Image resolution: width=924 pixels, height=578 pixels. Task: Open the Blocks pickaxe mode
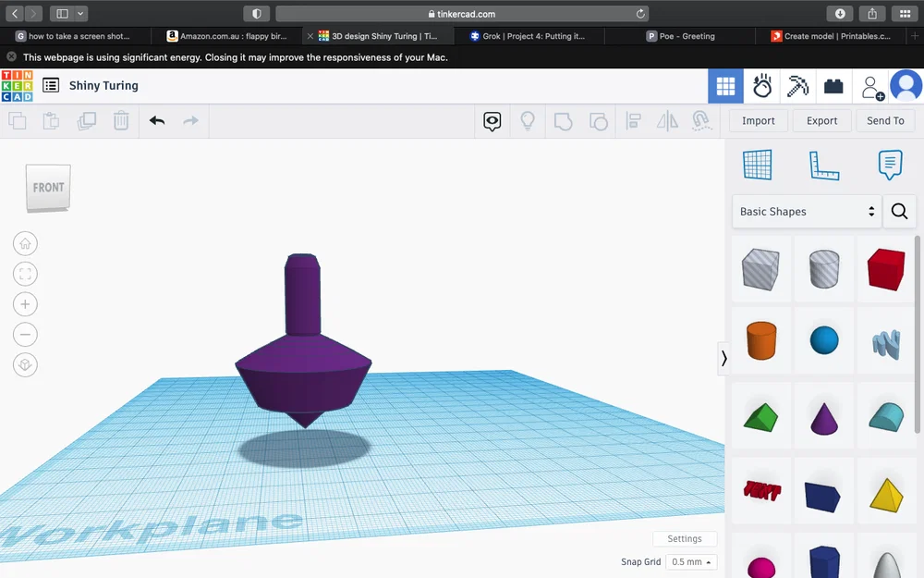(797, 86)
